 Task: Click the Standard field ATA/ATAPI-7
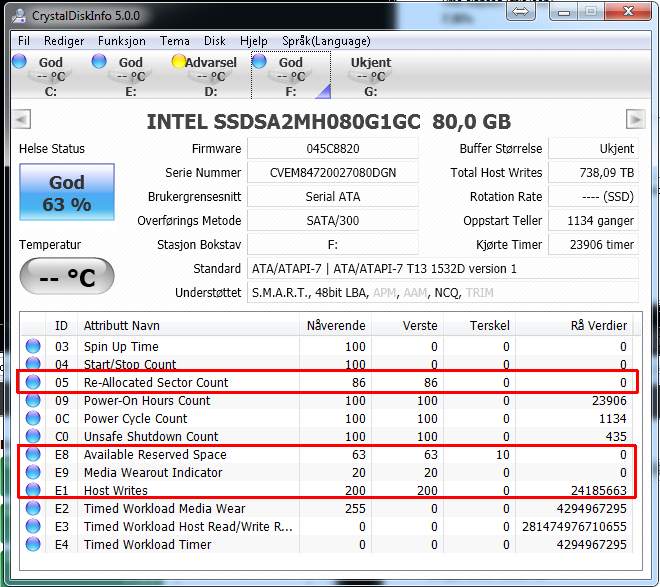click(443, 268)
